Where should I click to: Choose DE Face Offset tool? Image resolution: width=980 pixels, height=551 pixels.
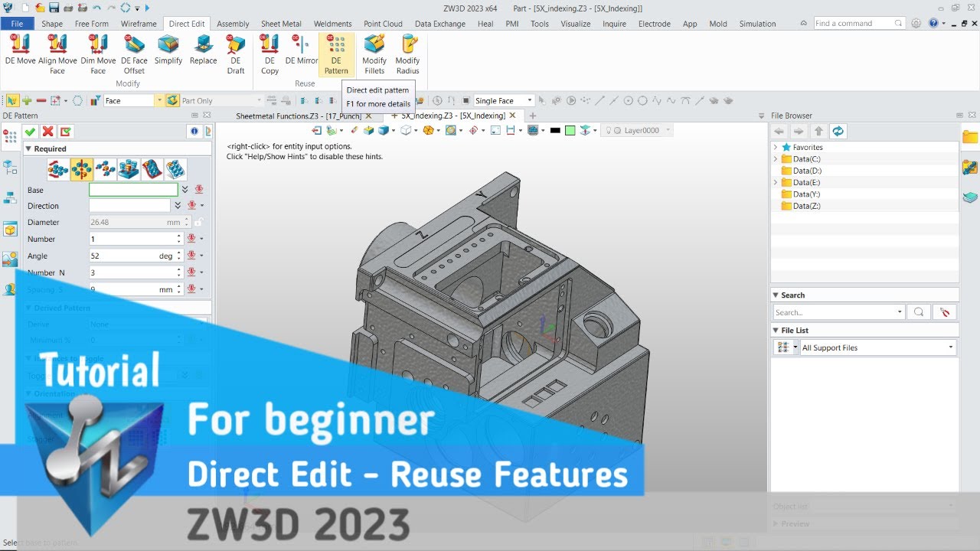134,54
